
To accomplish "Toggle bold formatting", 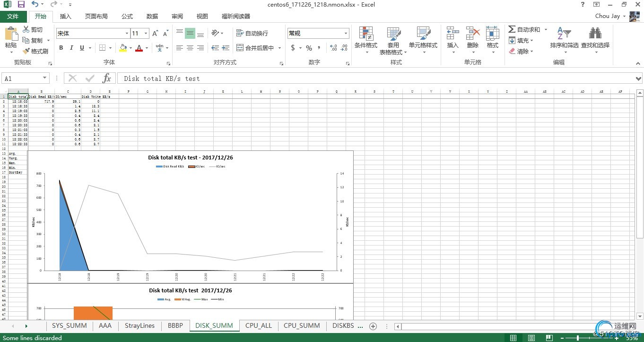I will coord(61,48).
